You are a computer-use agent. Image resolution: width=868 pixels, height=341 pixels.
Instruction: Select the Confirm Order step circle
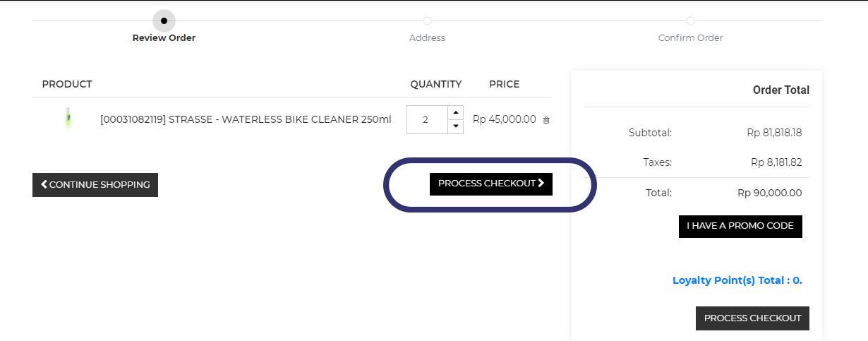690,20
